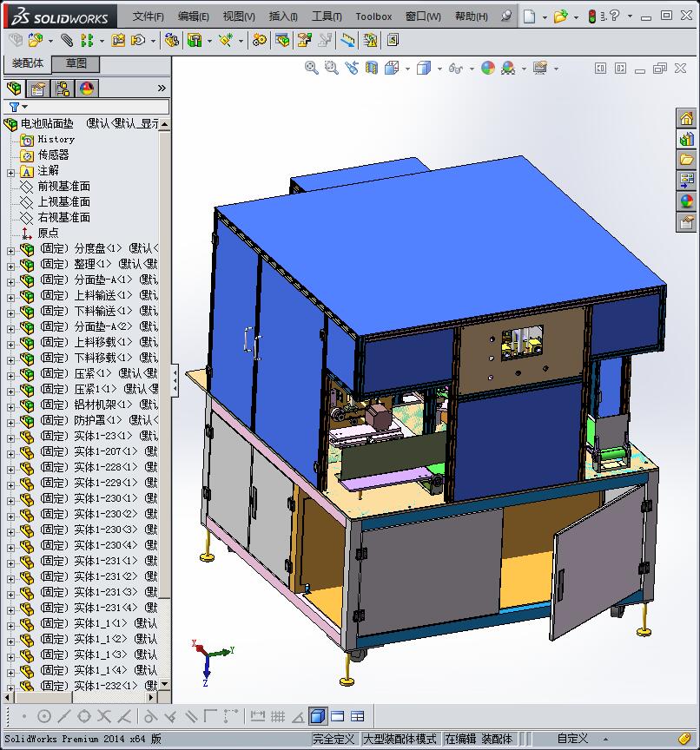Click the Edit Appearance color ball icon
700x750 pixels.
pos(487,68)
